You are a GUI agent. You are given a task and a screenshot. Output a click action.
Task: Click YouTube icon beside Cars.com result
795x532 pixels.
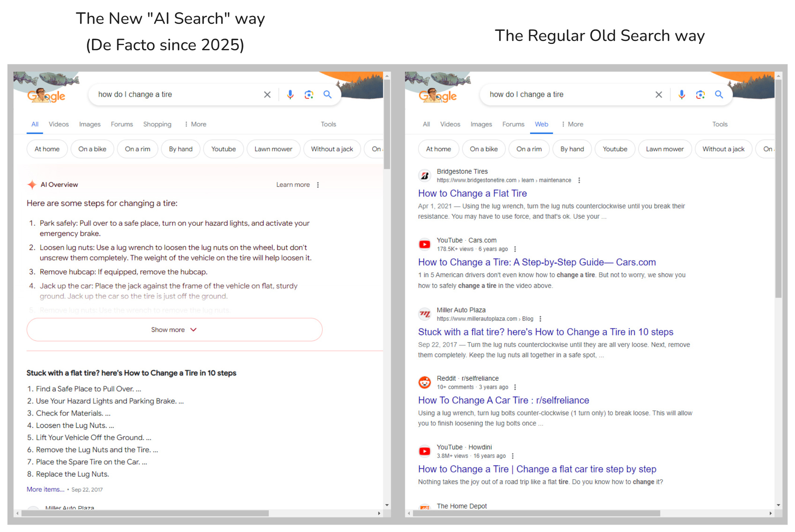[425, 244]
